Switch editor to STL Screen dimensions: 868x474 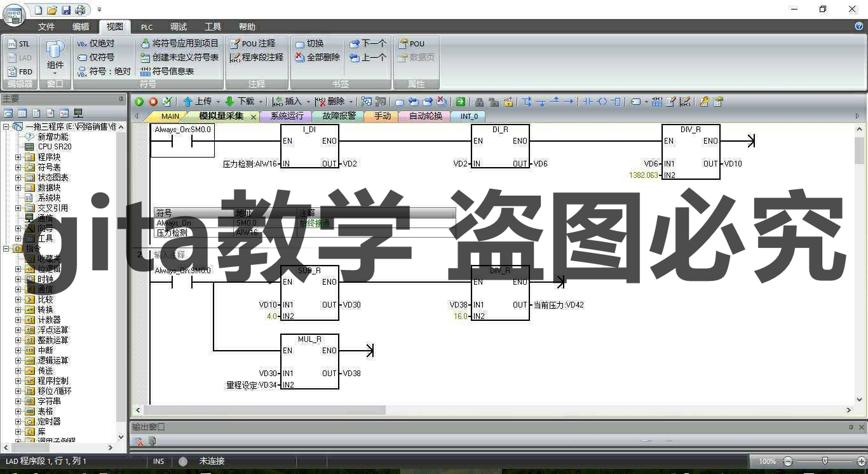point(19,44)
